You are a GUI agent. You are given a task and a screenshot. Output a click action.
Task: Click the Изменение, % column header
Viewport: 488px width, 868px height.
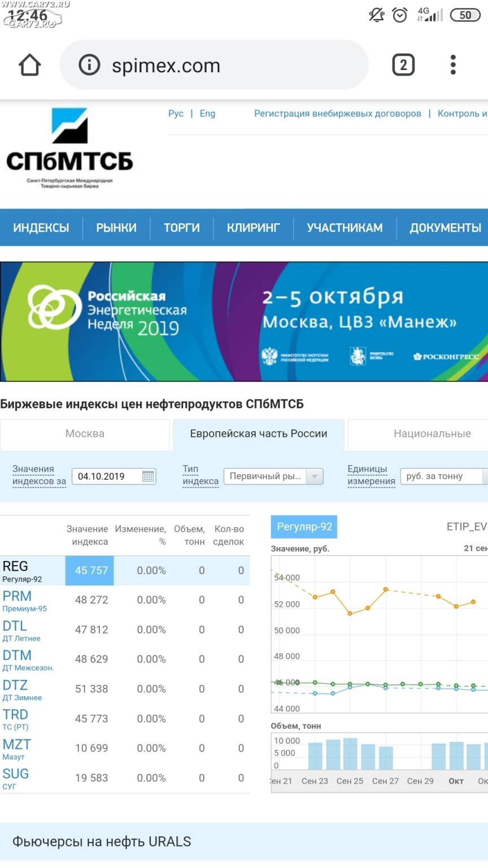[141, 535]
